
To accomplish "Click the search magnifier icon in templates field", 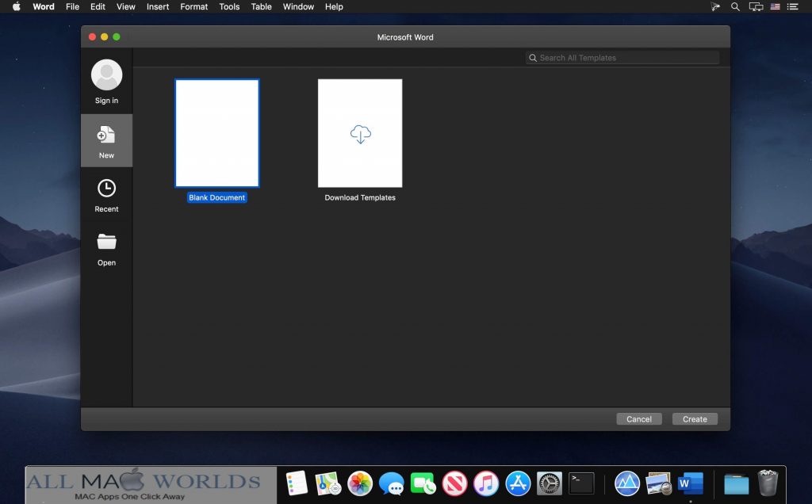I will coord(533,58).
